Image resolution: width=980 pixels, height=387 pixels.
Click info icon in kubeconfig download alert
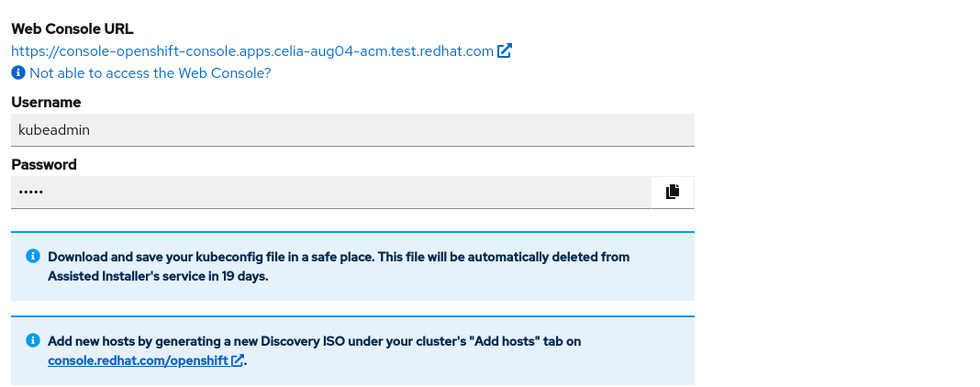click(x=33, y=256)
